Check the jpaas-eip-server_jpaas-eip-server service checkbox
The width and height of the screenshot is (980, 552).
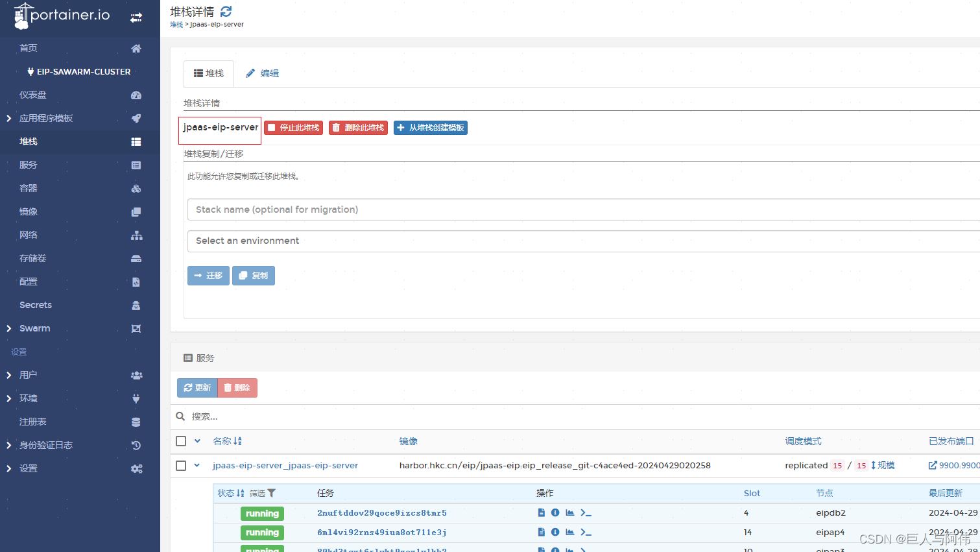coord(181,466)
